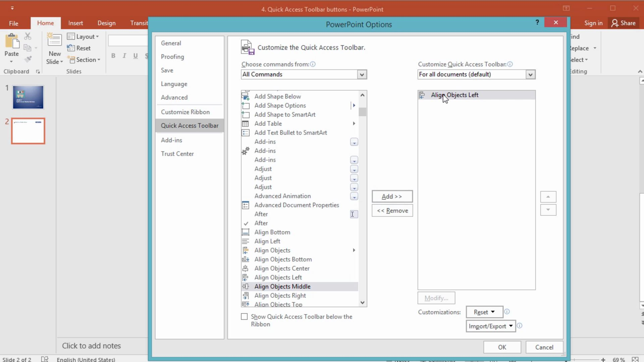The image size is (644, 362).
Task: Switch to the Design tab
Action: (x=106, y=23)
